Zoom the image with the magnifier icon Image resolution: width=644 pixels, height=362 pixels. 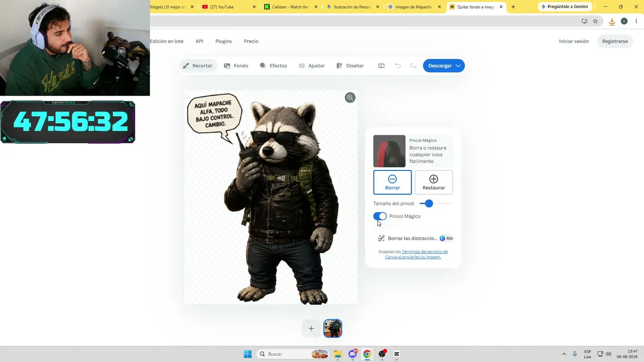point(350,98)
